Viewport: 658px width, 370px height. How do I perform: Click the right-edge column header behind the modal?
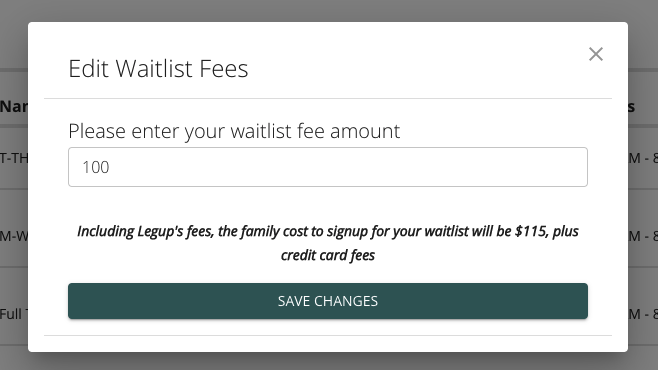tap(632, 107)
